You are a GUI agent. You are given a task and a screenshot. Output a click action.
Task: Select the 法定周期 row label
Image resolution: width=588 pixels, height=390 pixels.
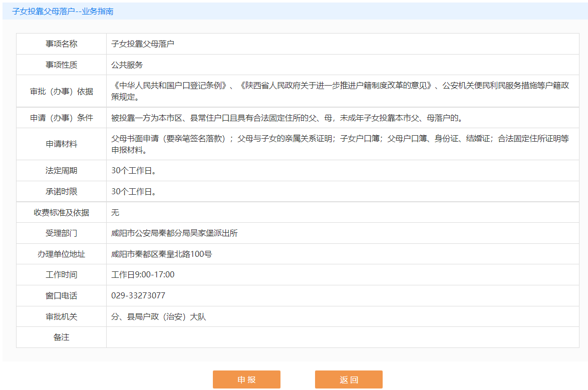point(62,171)
